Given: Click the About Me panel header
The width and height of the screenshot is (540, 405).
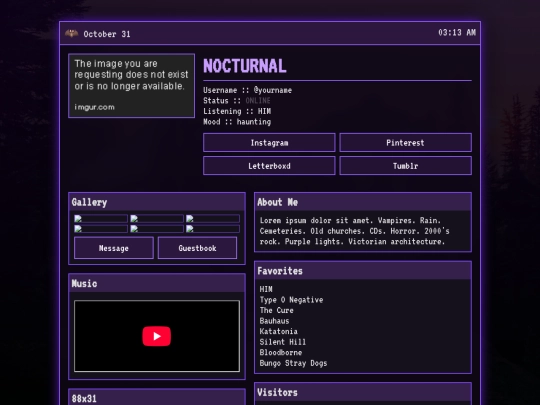Looking at the screenshot, I should coord(363,202).
